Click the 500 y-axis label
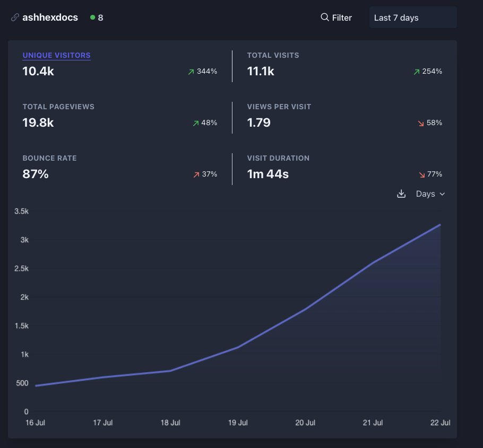 coord(22,383)
